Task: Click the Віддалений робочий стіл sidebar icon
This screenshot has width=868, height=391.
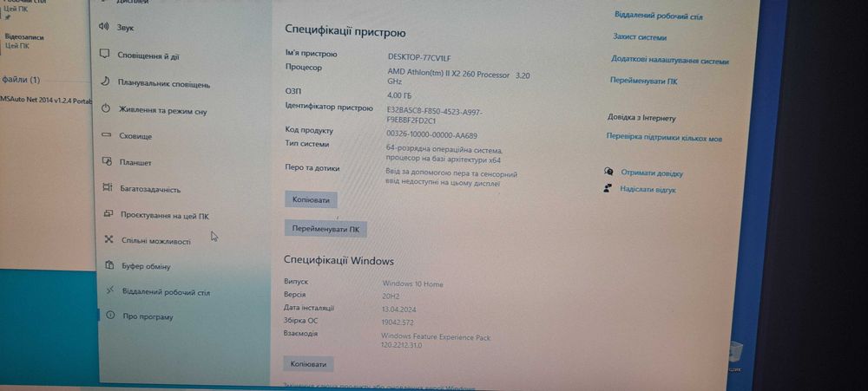Action: pos(110,290)
